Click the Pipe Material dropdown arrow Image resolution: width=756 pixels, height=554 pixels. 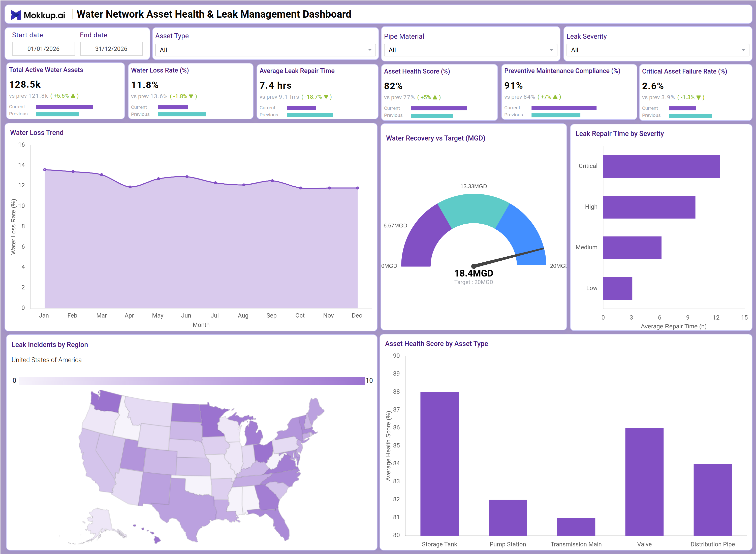coord(551,50)
